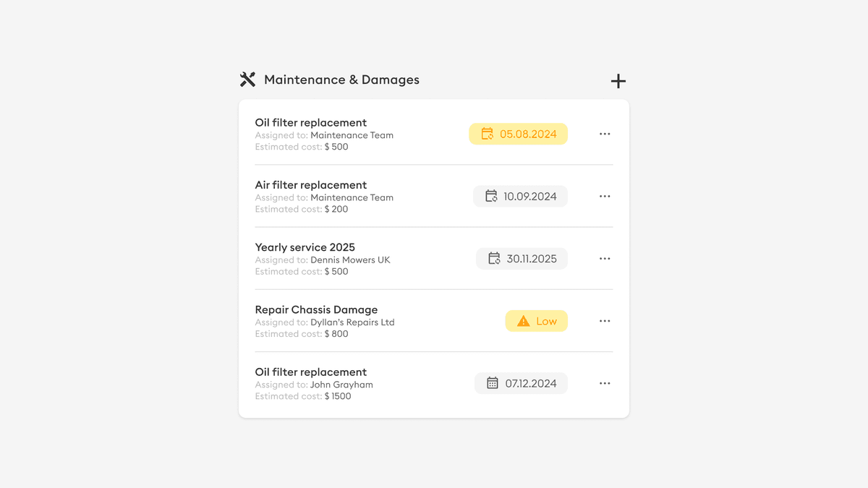
Task: Open the ellipsis menu for Air filter replacement
Action: click(x=605, y=196)
